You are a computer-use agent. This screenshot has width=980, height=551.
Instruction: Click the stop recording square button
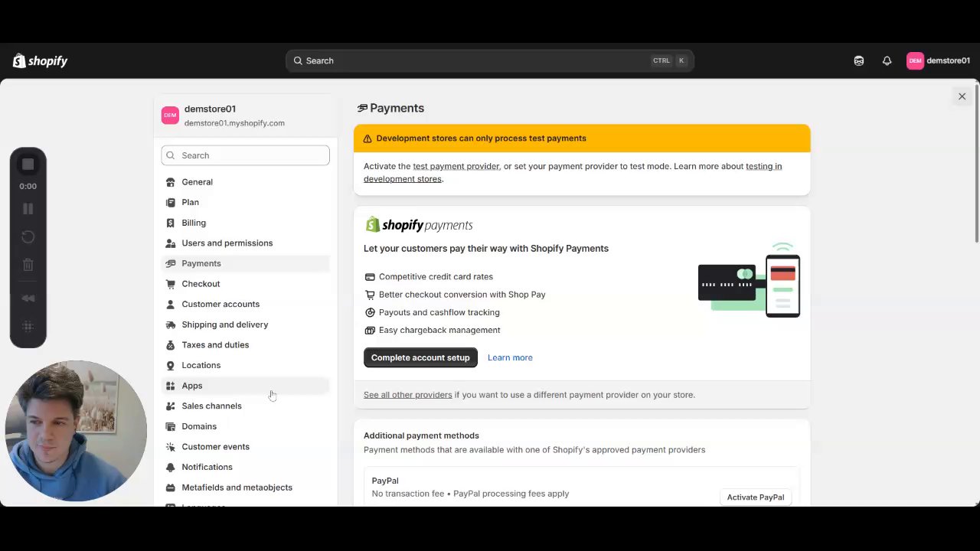(28, 165)
